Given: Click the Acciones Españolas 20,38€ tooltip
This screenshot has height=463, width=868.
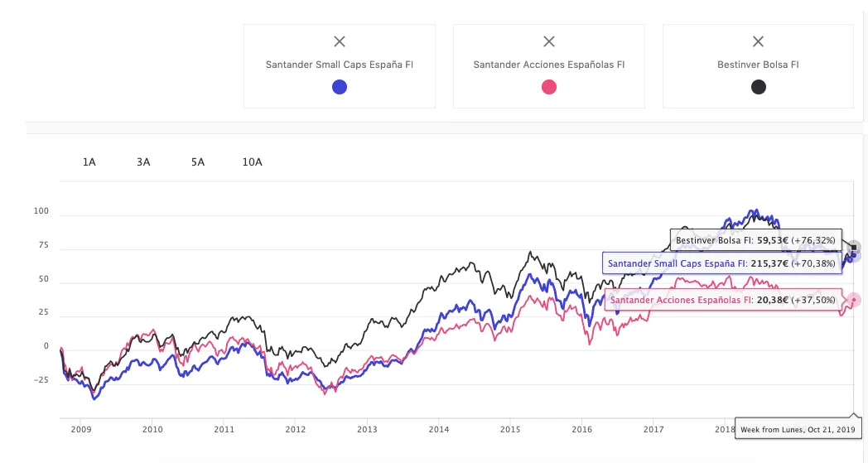Looking at the screenshot, I should 723,300.
